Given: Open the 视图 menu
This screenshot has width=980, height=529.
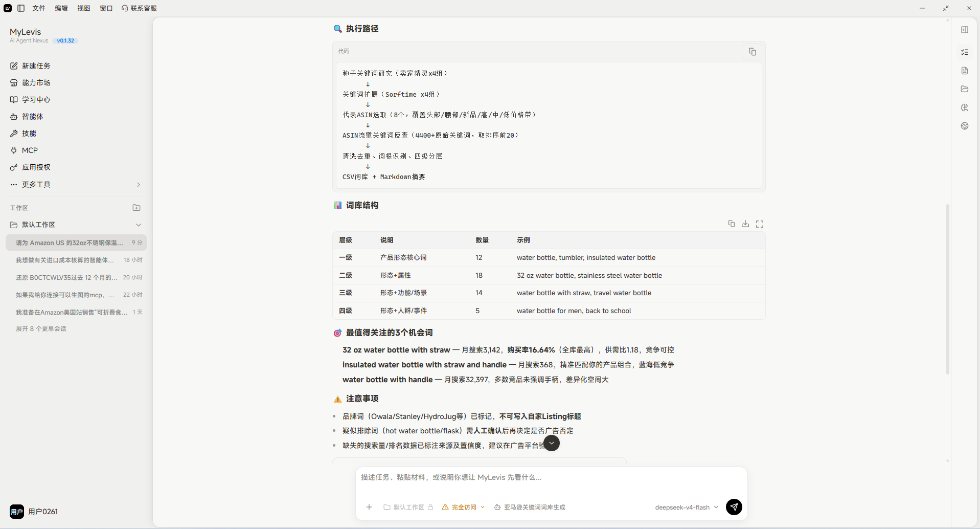Looking at the screenshot, I should pyautogui.click(x=84, y=8).
